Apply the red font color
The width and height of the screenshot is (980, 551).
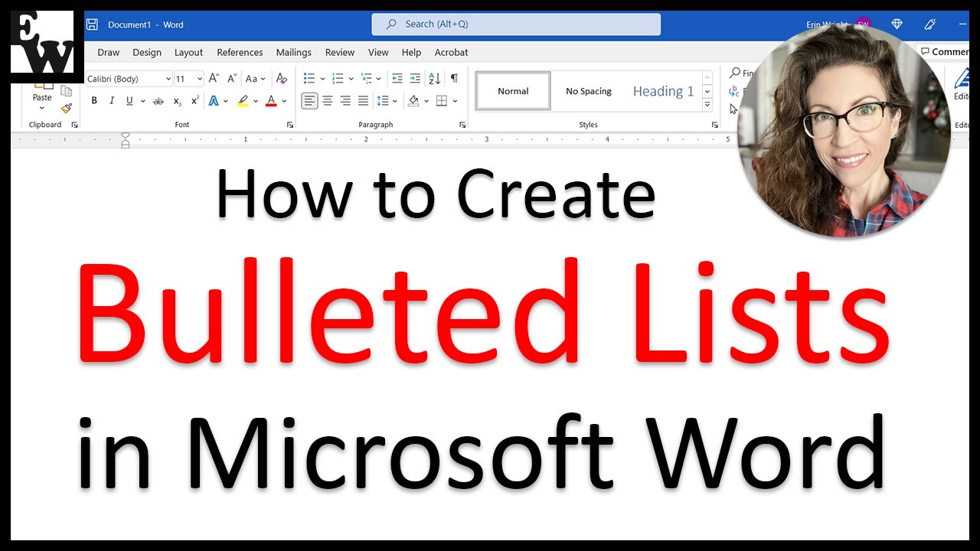click(270, 101)
